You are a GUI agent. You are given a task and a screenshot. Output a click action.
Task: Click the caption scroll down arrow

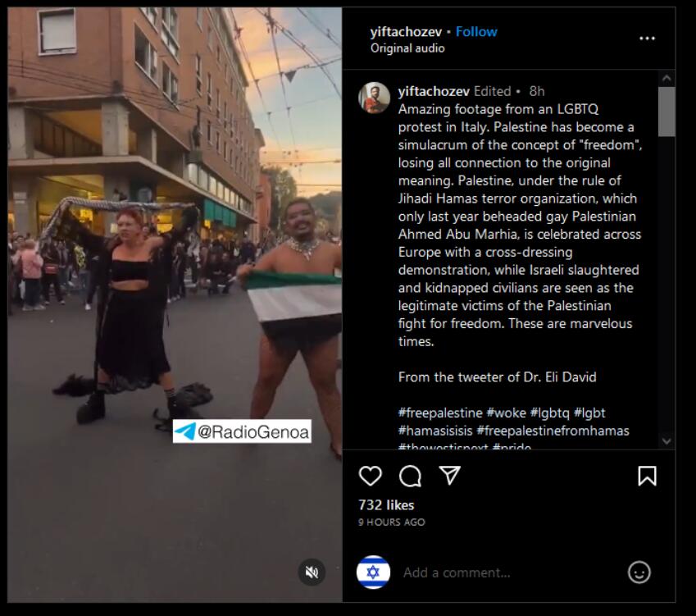tap(666, 440)
